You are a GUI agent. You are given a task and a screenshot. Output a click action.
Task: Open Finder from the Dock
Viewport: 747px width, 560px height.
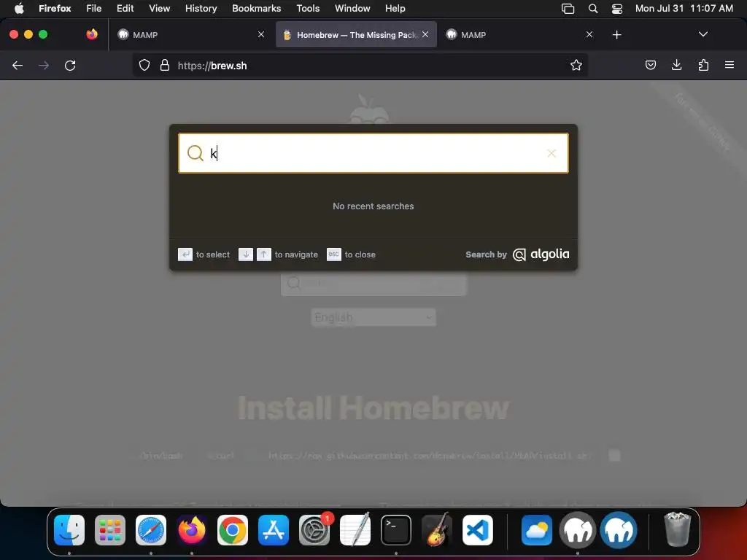coord(69,530)
